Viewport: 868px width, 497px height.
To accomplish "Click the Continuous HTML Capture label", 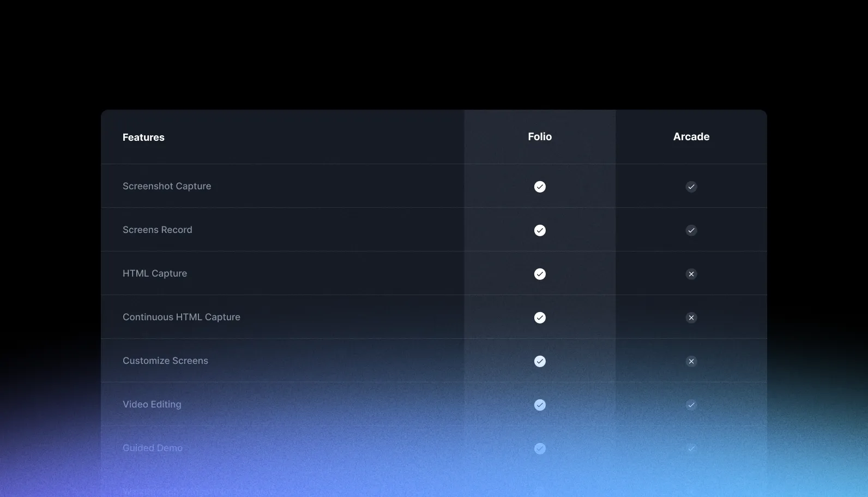I will (x=182, y=317).
